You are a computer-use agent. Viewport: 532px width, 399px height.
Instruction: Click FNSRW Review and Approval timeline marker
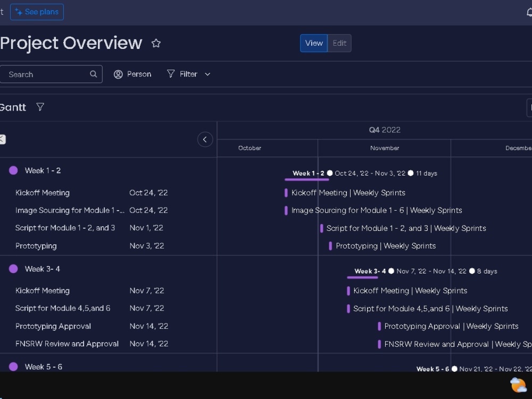tap(379, 344)
